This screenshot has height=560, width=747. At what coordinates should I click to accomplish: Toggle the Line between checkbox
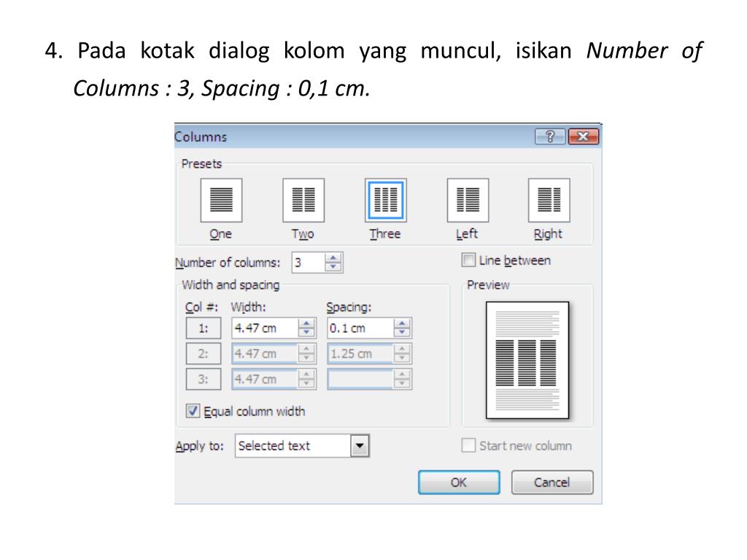(x=468, y=260)
